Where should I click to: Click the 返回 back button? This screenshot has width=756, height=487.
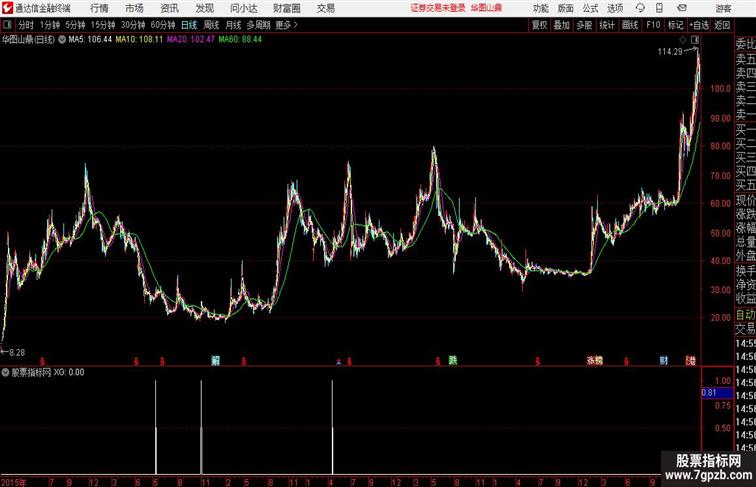pos(722,25)
